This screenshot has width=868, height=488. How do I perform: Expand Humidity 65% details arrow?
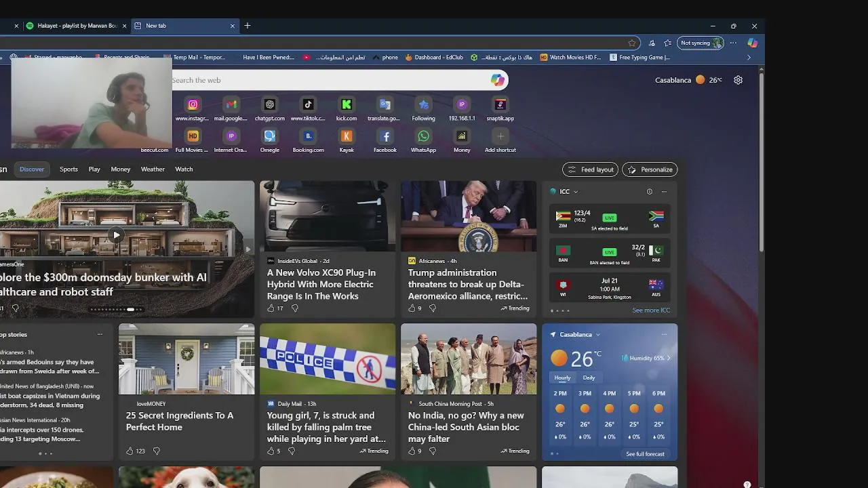coord(669,358)
